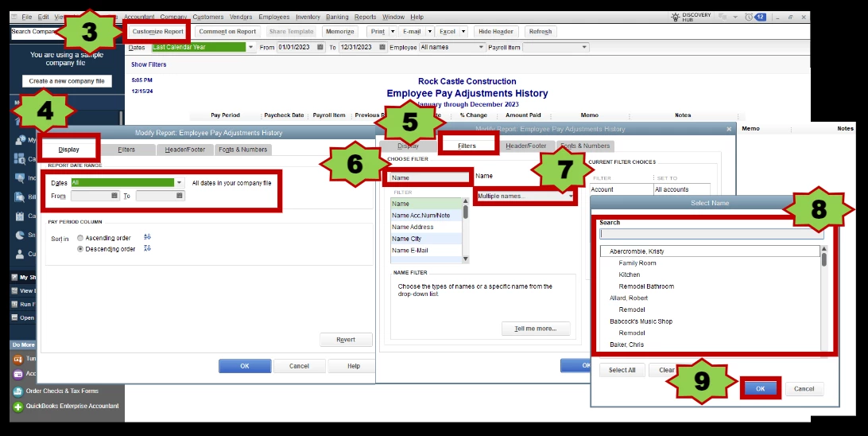Screen dimensions: 868x436
Task: Click the Hide Header button
Action: [x=496, y=32]
